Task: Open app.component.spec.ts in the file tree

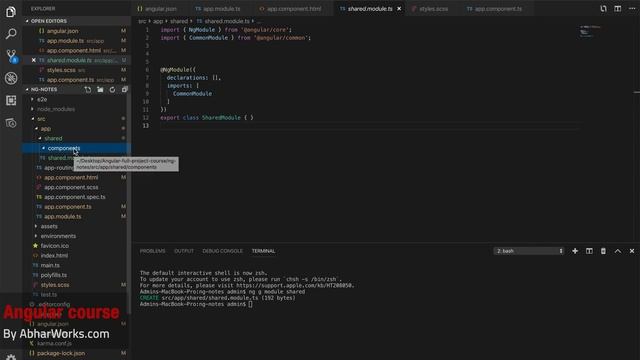Action: coord(76,197)
